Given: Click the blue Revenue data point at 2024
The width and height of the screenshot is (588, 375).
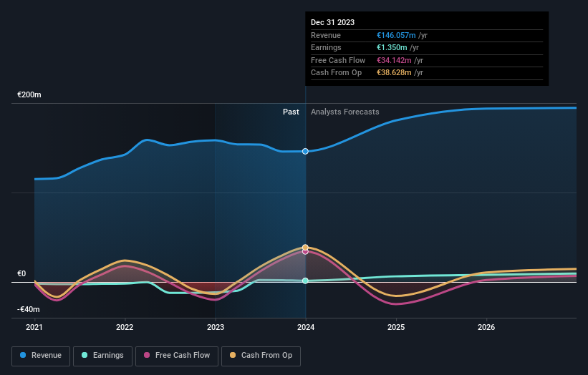Looking at the screenshot, I should click(305, 151).
